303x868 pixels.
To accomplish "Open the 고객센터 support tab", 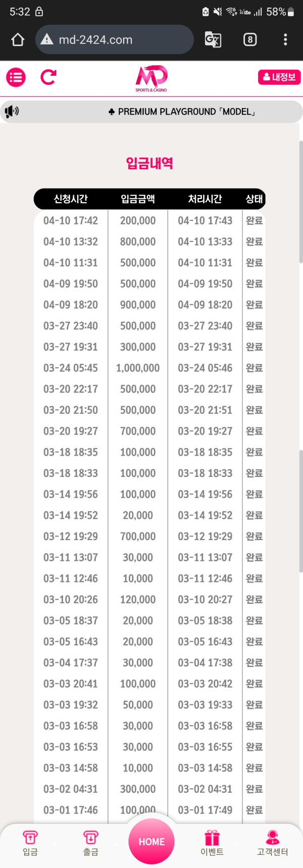I will coord(272,843).
